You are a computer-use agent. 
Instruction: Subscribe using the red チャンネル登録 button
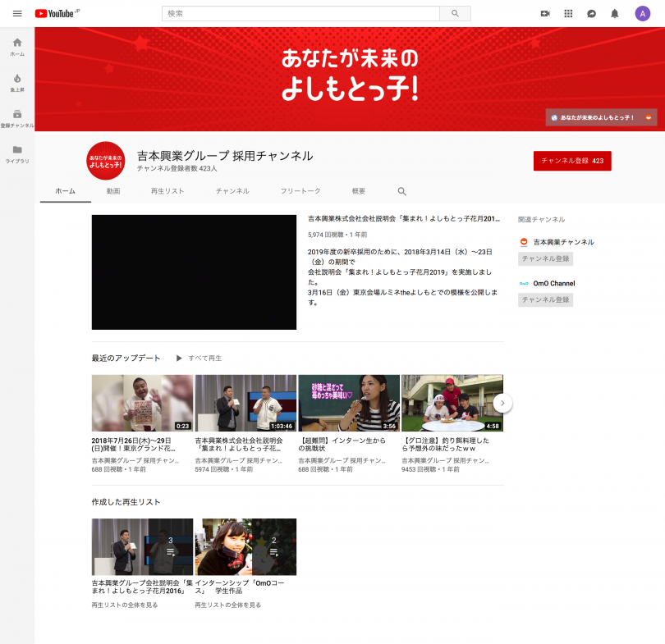[x=572, y=162]
